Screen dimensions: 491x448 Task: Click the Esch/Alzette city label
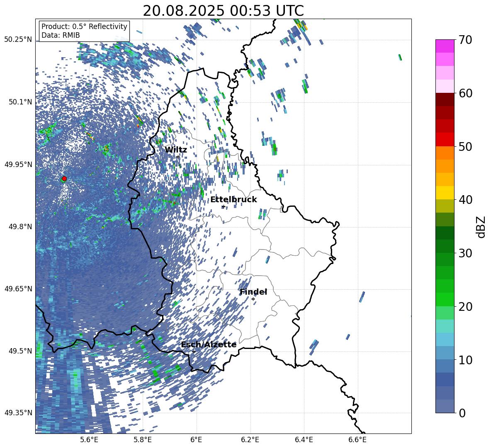(209, 344)
